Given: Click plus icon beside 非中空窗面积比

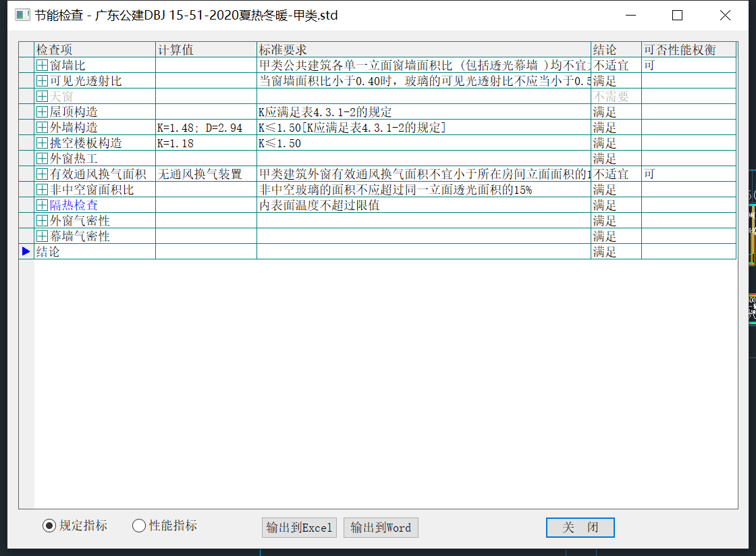Looking at the screenshot, I should (x=42, y=190).
